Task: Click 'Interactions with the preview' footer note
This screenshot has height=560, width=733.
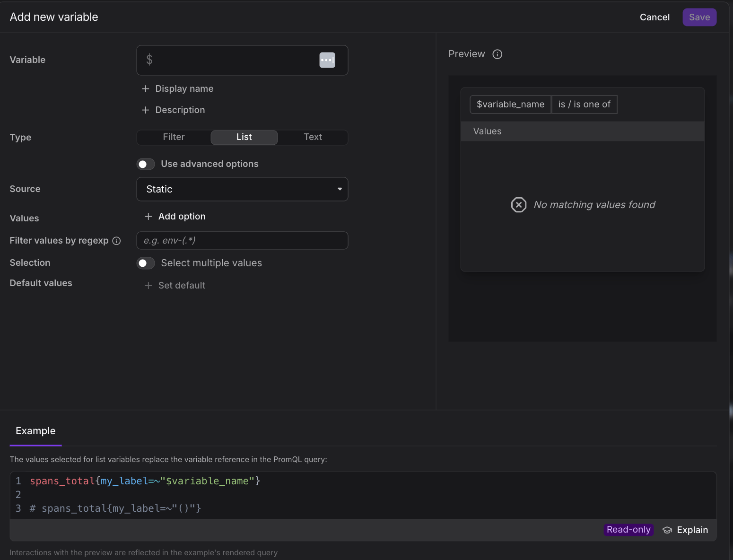Action: click(144, 553)
